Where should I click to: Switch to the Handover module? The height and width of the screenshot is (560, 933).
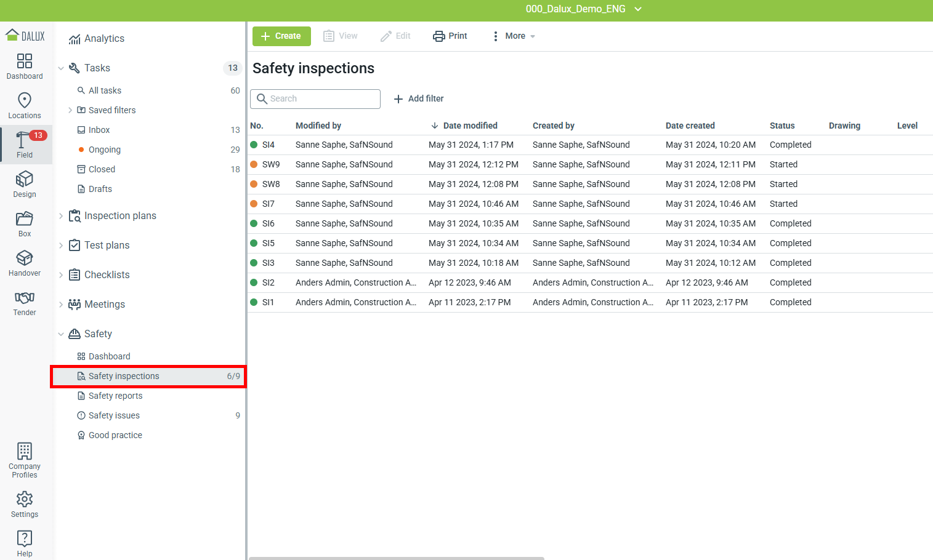click(x=25, y=263)
